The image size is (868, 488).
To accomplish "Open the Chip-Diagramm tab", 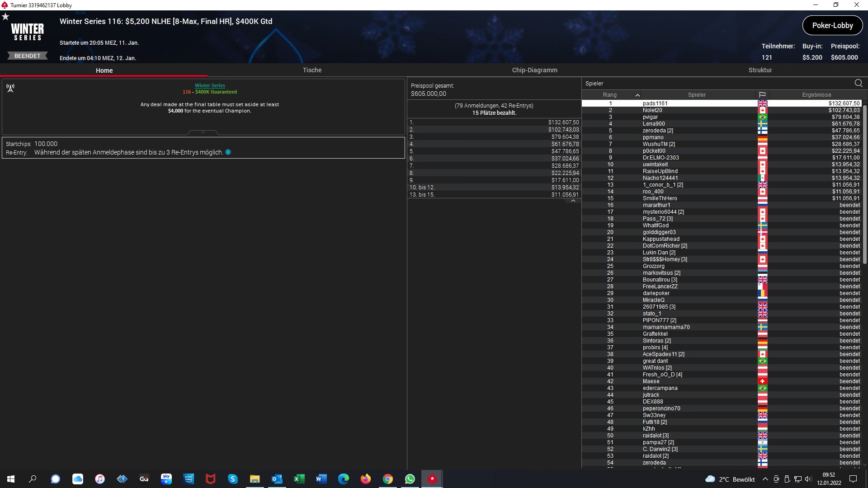I will [534, 70].
